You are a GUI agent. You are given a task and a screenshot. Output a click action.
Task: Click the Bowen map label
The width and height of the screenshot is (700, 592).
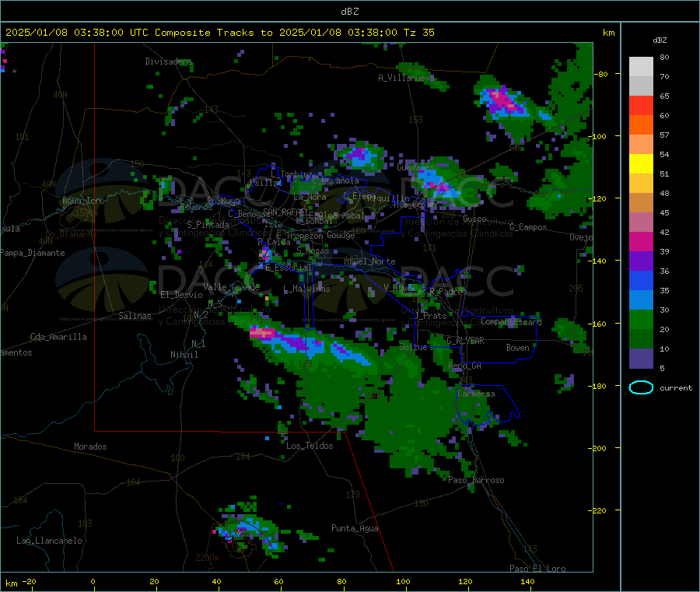pyautogui.click(x=517, y=348)
